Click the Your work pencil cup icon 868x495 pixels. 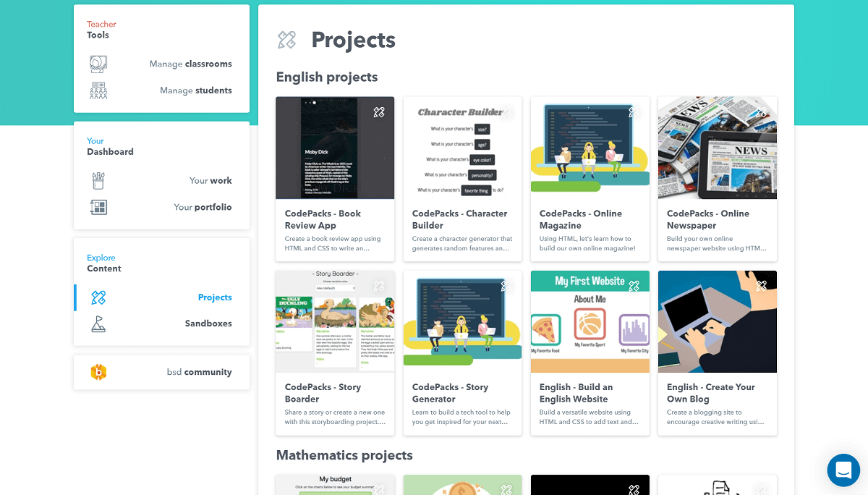pyautogui.click(x=98, y=180)
